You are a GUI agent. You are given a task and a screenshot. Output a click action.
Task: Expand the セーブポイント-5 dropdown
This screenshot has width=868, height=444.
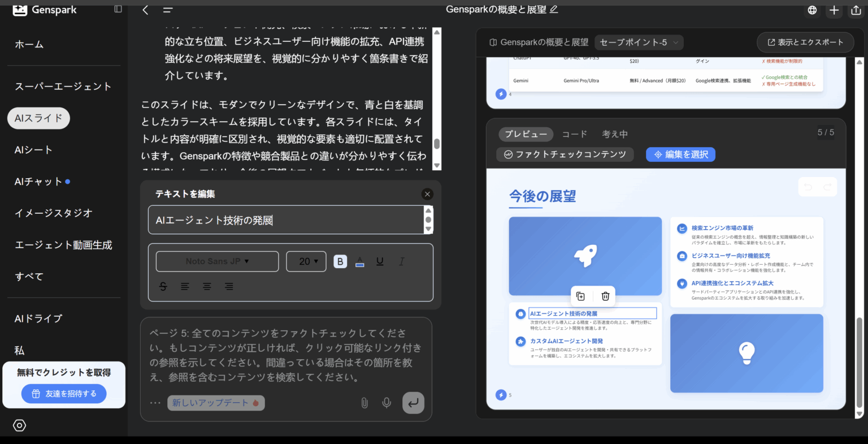pyautogui.click(x=639, y=42)
